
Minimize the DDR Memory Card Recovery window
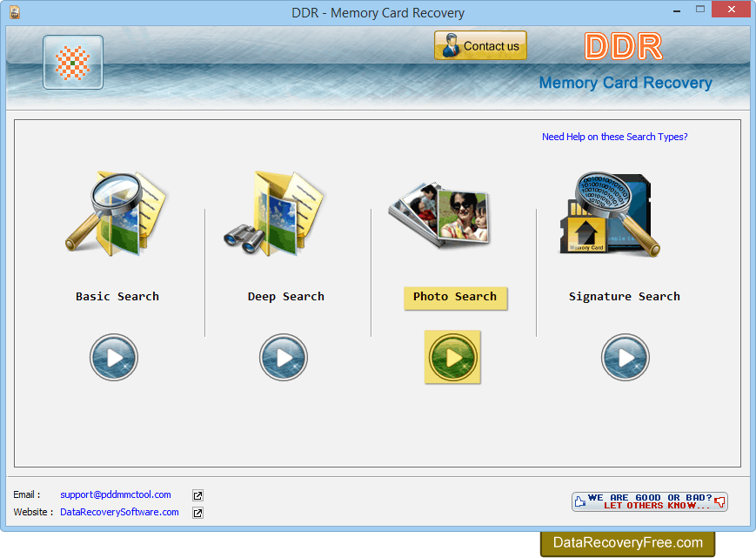click(x=677, y=10)
